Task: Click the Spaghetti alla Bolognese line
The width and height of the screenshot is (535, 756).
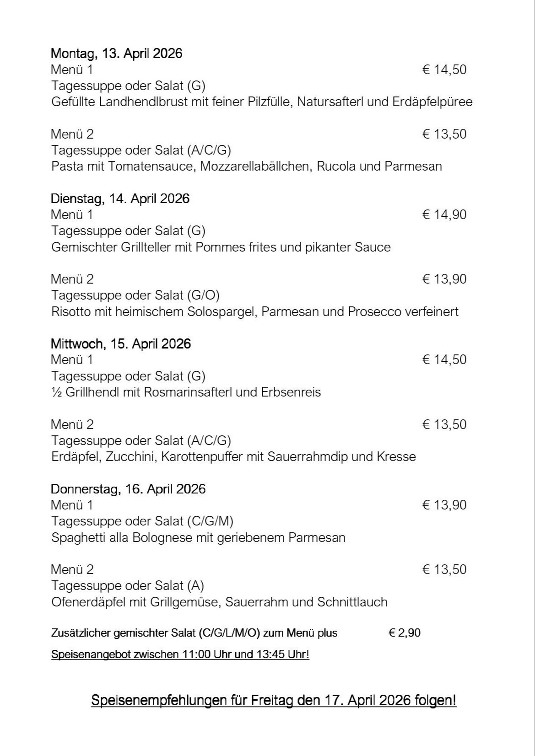Action: coord(198,537)
